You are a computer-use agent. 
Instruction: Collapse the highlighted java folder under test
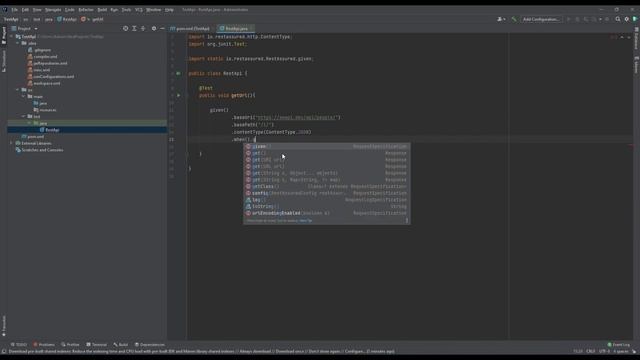29,123
